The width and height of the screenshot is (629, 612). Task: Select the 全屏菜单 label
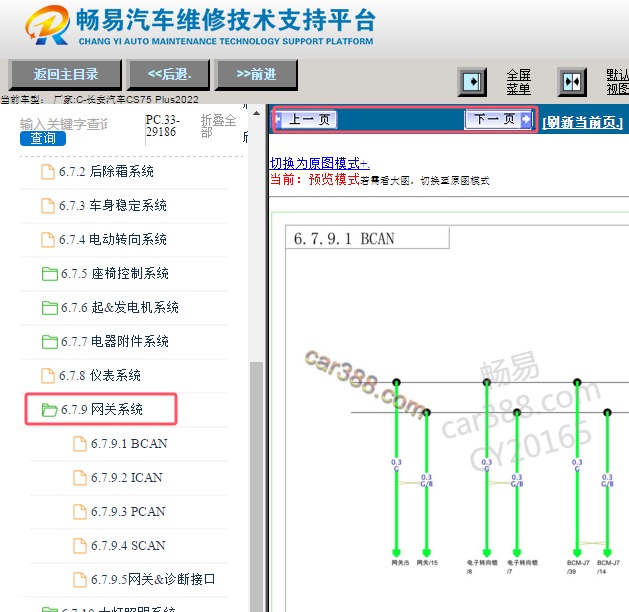tap(518, 82)
